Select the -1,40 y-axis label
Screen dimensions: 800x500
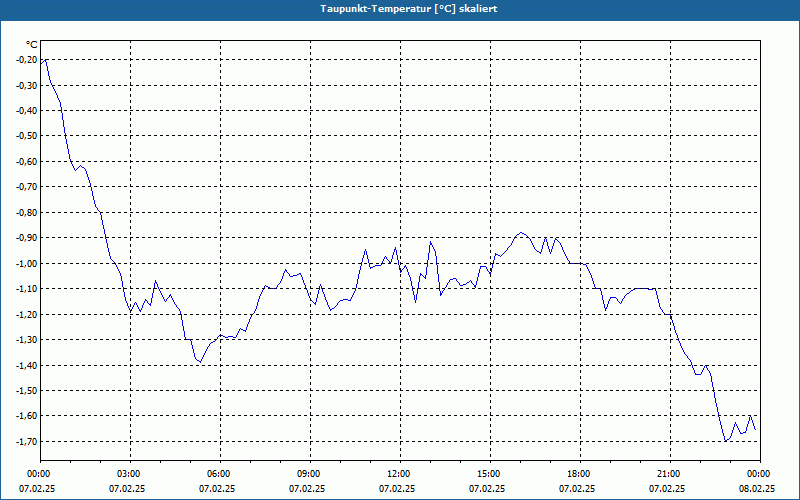coord(28,365)
